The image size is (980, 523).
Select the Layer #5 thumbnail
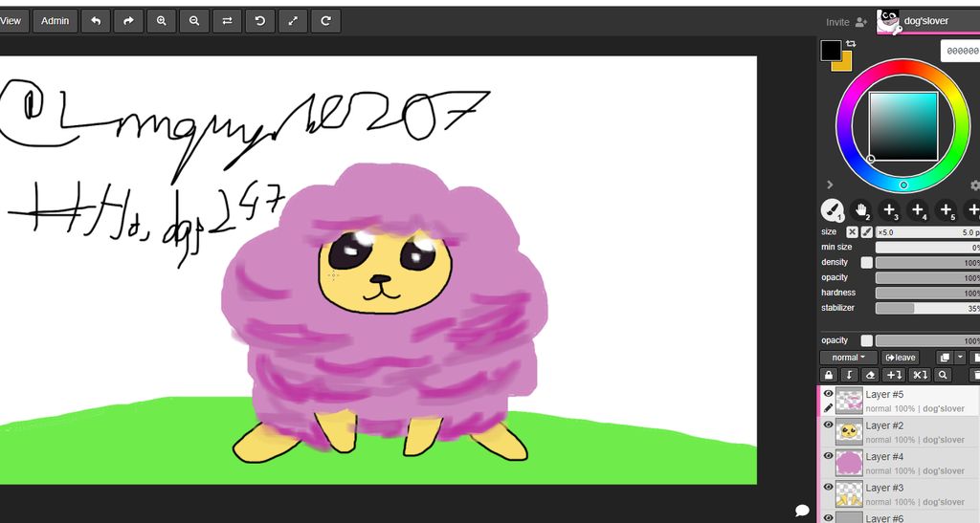click(x=849, y=401)
